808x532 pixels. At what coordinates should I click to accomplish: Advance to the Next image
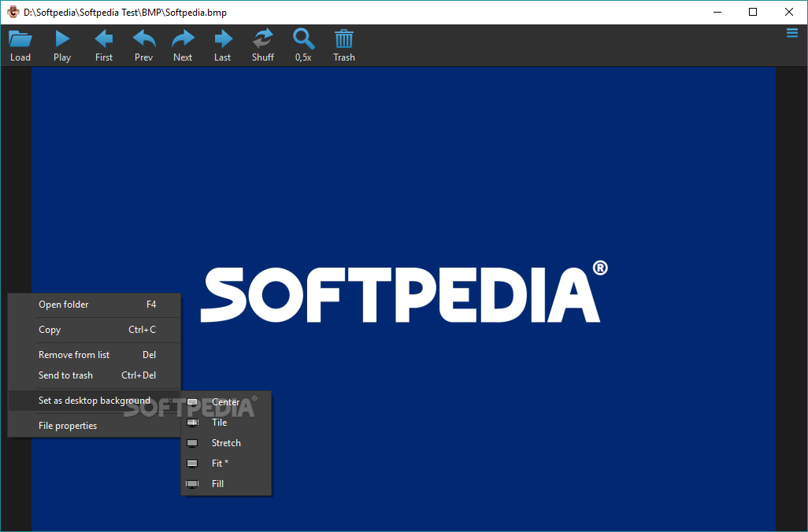pos(183,46)
